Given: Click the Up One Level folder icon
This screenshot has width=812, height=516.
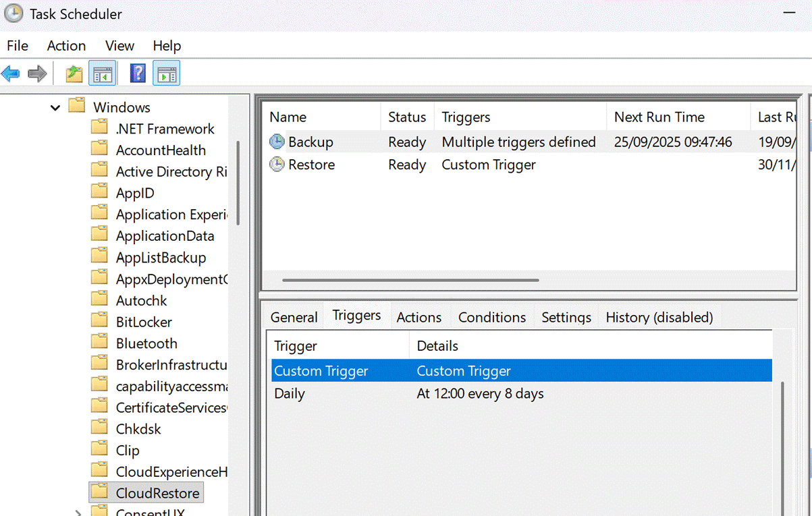Looking at the screenshot, I should point(74,74).
